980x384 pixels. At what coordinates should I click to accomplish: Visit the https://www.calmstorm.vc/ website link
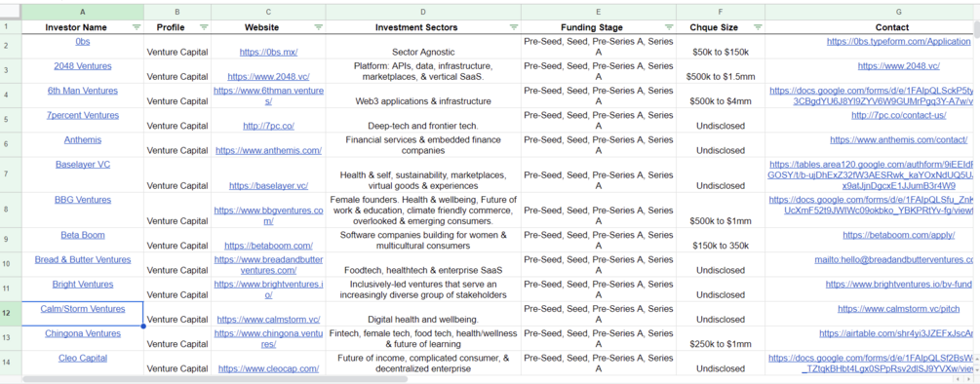pos(269,320)
